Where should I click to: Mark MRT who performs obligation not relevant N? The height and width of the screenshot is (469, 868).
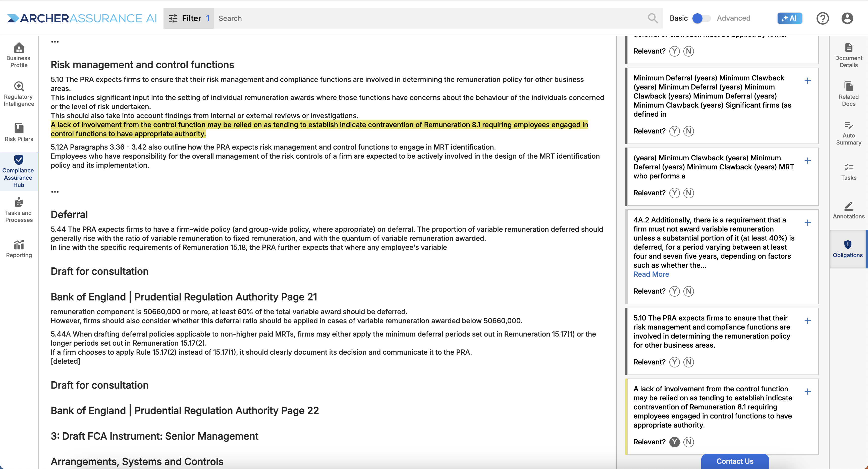[688, 193]
